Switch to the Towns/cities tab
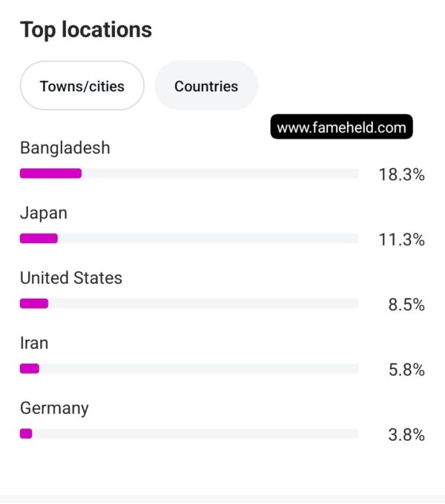Viewport: 445px width, 504px height. coord(82,85)
